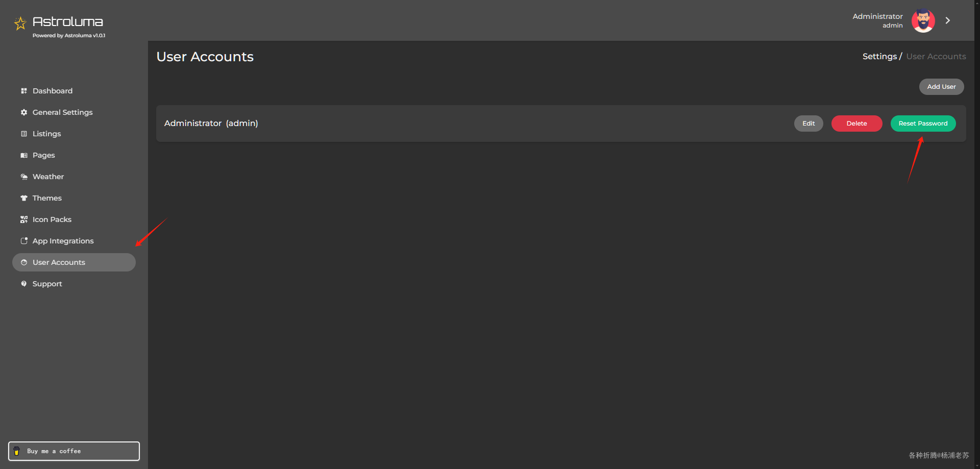
Task: Click the Listings icon in sidebar
Action: [x=24, y=134]
